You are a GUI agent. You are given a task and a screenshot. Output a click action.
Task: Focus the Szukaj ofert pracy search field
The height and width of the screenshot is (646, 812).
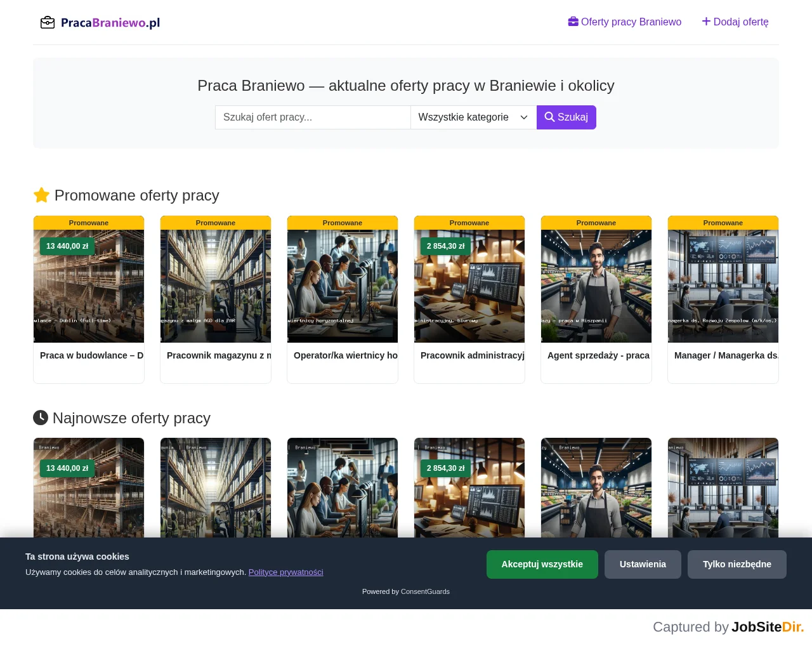pyautogui.click(x=313, y=117)
